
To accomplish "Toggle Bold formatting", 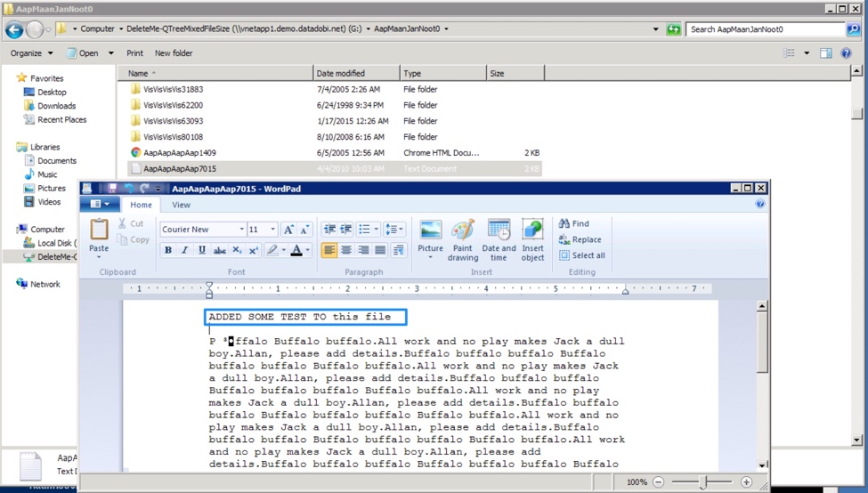I will click(x=168, y=251).
